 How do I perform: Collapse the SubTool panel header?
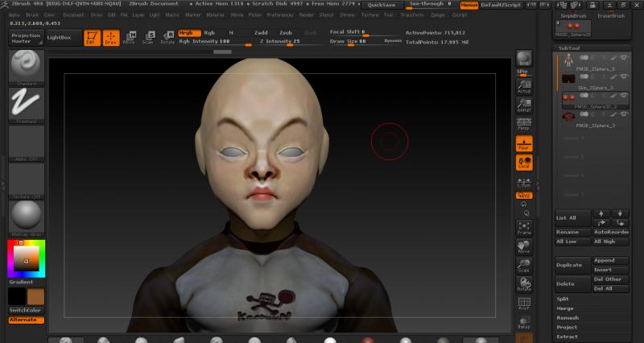569,48
